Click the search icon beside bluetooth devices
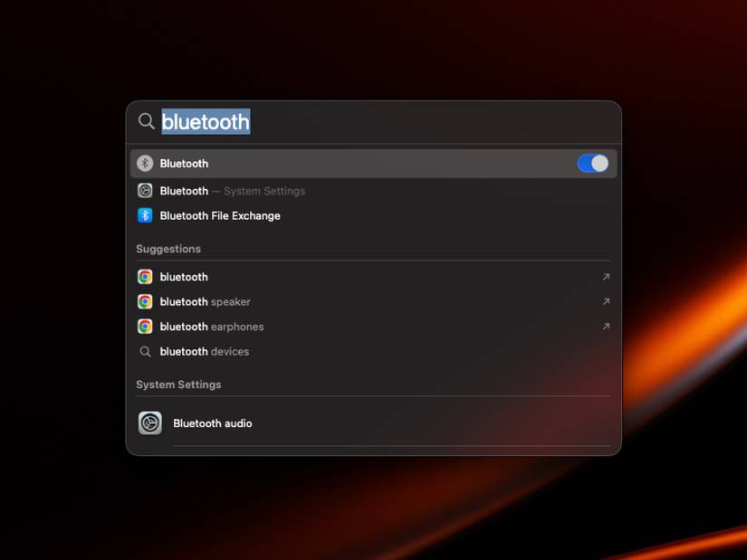 pos(145,351)
